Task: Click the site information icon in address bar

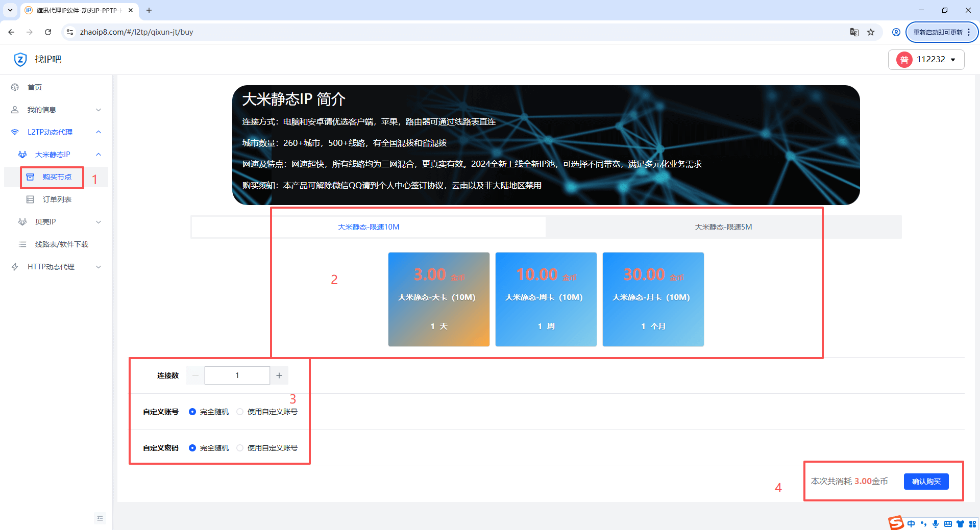Action: point(70,32)
